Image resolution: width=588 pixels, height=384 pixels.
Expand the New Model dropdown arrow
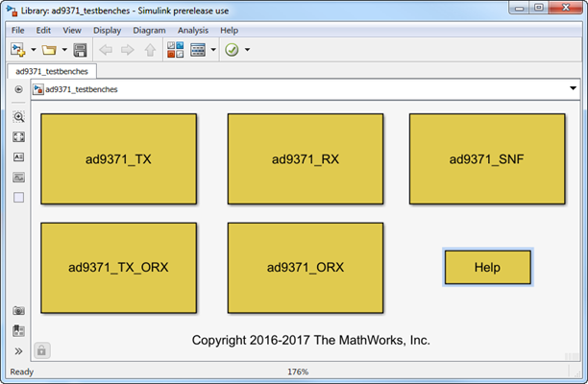(33, 49)
